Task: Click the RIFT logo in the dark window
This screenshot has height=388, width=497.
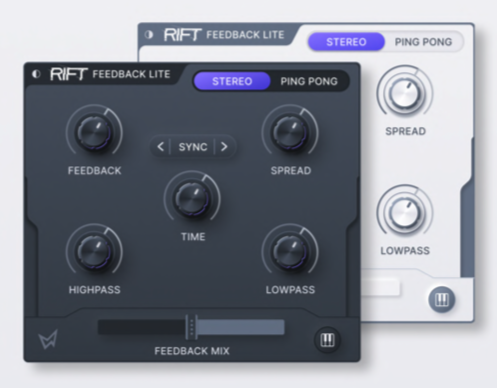Action: (69, 74)
